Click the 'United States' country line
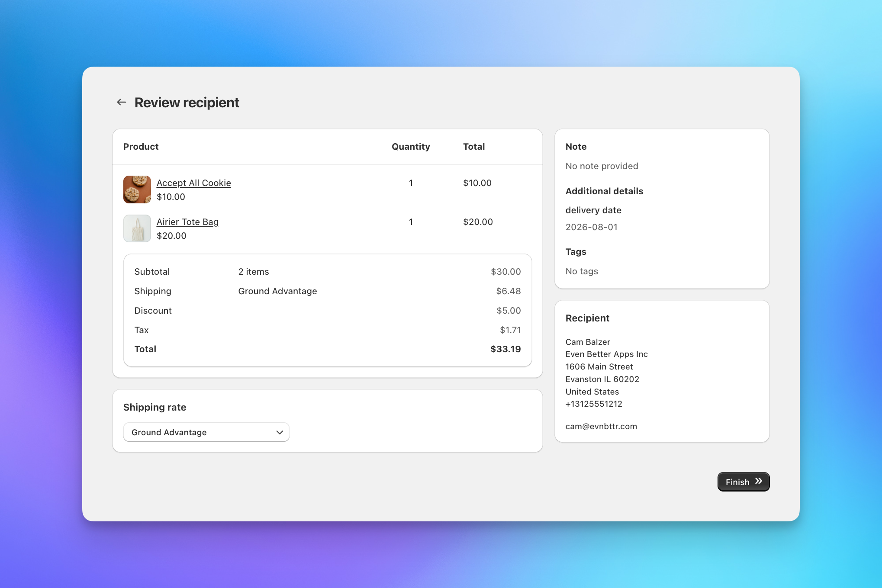 (592, 392)
